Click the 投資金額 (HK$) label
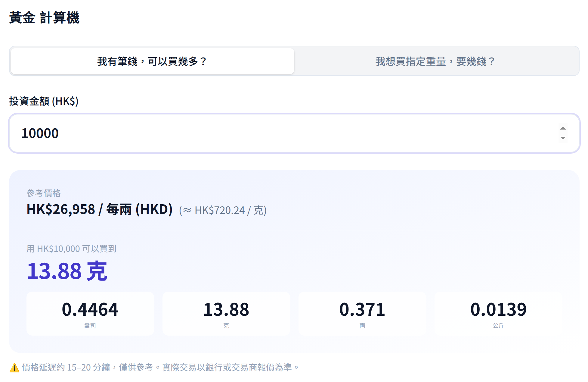The width and height of the screenshot is (588, 382). [x=44, y=101]
